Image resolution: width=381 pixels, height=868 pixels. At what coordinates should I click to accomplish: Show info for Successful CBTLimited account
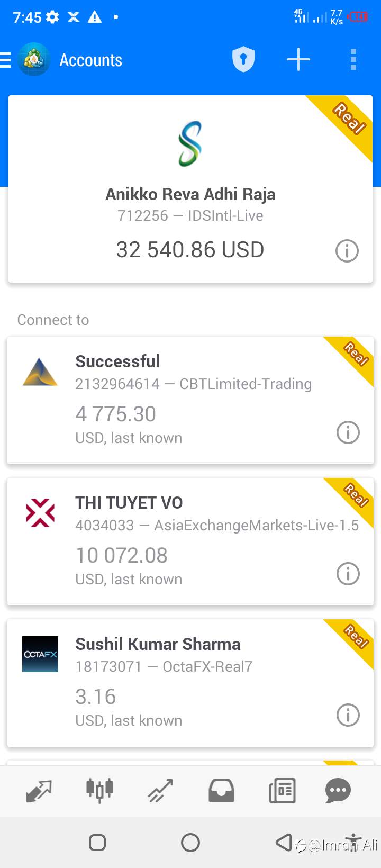(x=348, y=432)
